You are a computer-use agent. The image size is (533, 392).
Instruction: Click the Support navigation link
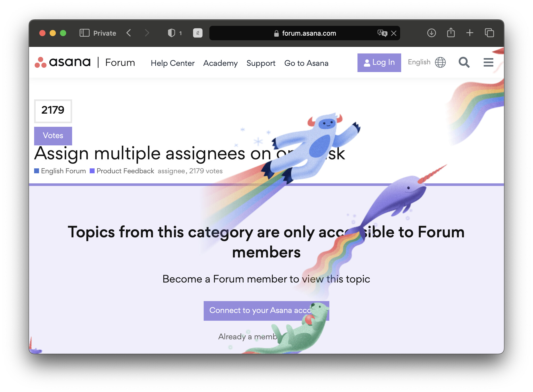tap(261, 63)
